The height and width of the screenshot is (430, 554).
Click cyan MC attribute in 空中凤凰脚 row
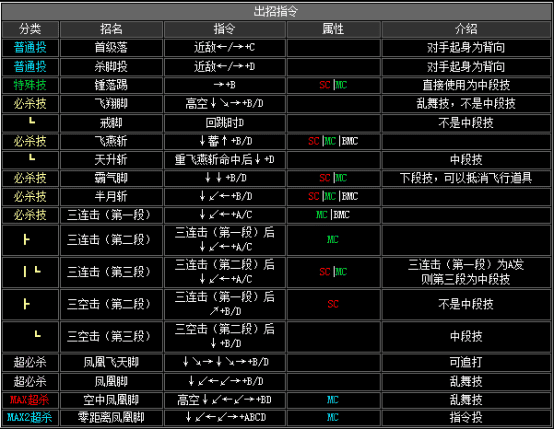(x=333, y=400)
